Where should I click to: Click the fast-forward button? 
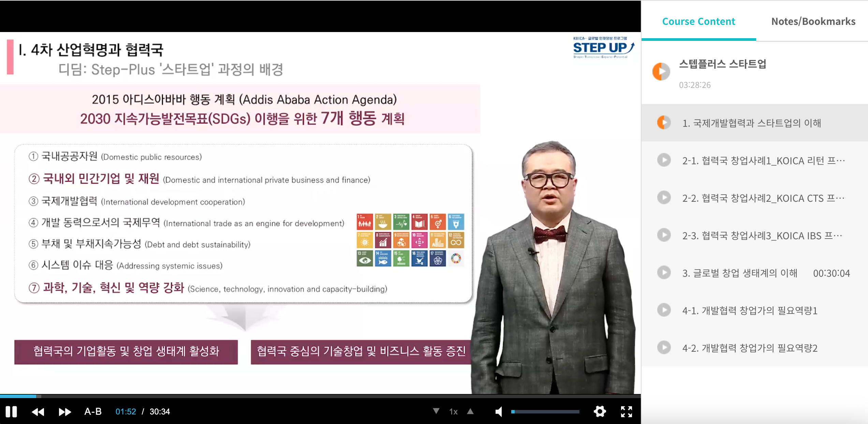point(64,412)
